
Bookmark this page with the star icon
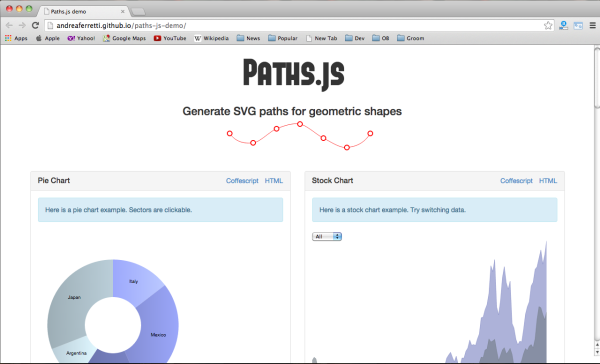[x=548, y=26]
